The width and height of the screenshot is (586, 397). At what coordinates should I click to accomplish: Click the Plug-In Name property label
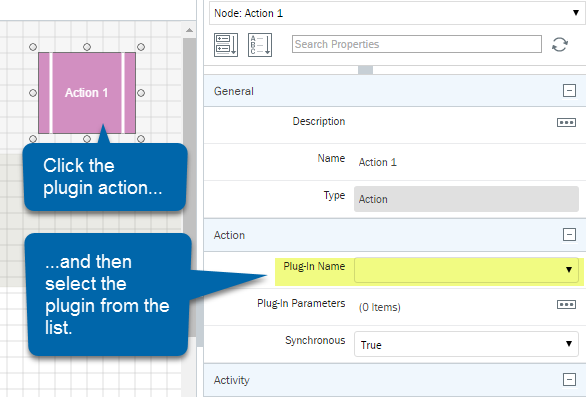tap(314, 266)
